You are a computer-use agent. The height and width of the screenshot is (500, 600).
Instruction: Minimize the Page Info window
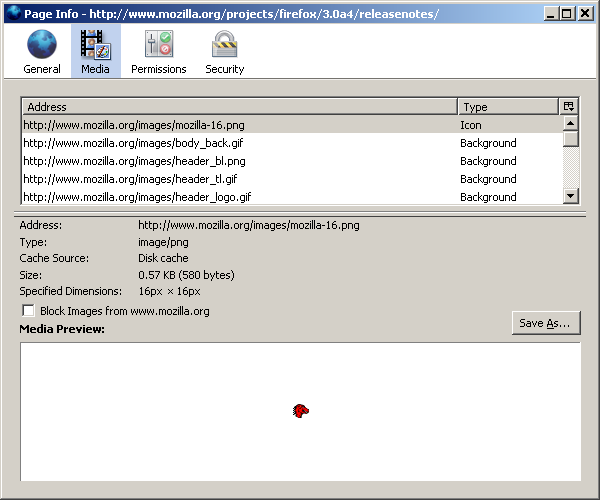[551, 14]
